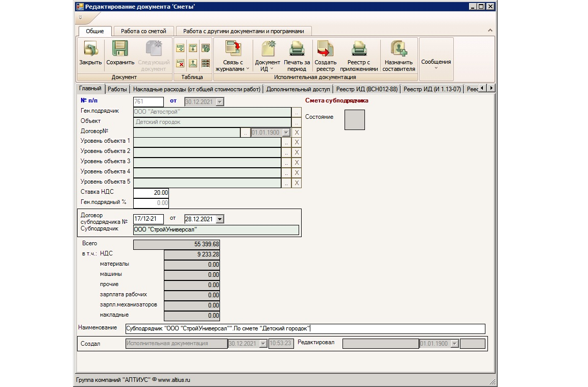Click Назначить составителя icon
Image resolution: width=588 pixels, height=387 pixels.
(x=399, y=50)
